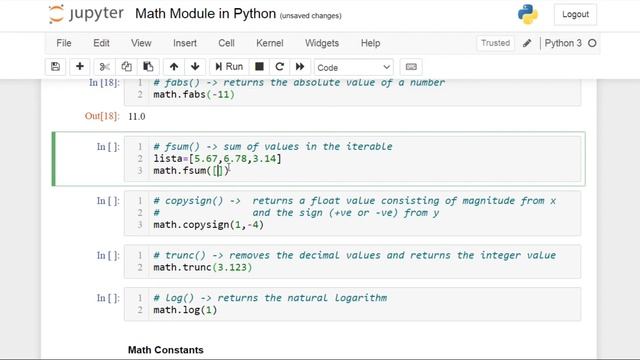Click the Trusted notebook indicator
Viewport: 640px width, 360px height.
pyautogui.click(x=496, y=43)
